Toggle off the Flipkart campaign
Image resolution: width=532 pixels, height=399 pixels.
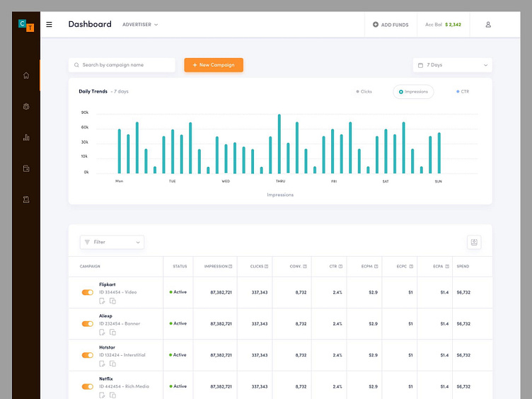click(x=88, y=292)
